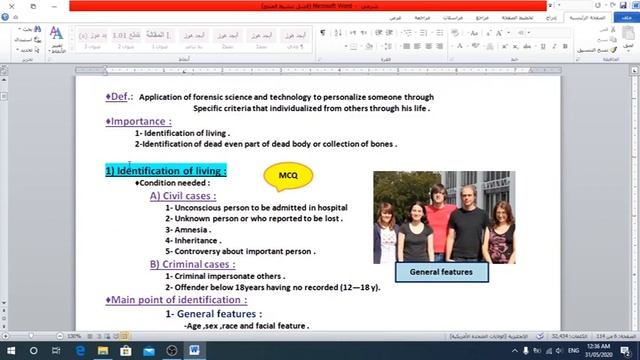Toggle Strikethrough abc formatting
This screenshot has height=360, width=640.
pyautogui.click(x=527, y=46)
